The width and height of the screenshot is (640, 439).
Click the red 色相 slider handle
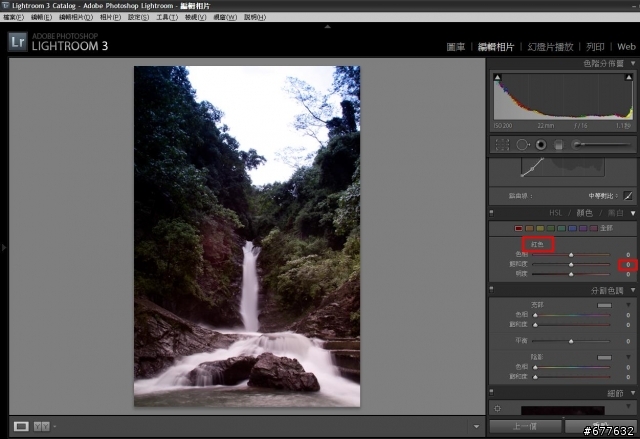click(x=571, y=255)
